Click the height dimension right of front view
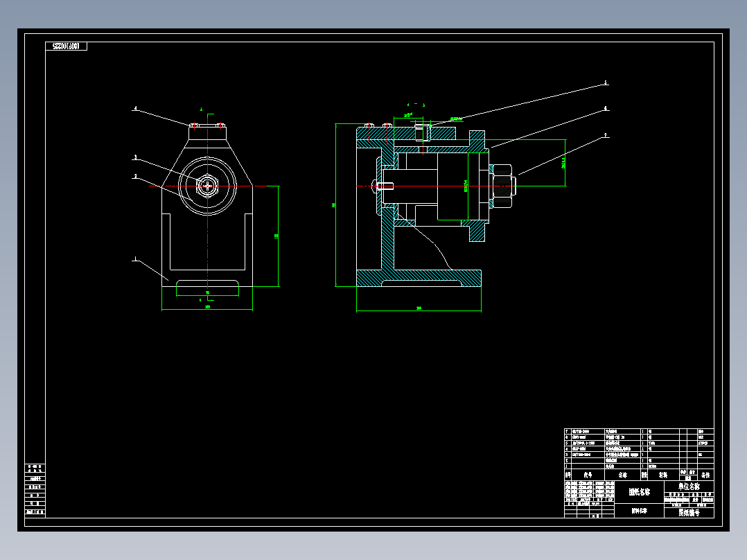The image size is (747, 560). (x=276, y=236)
